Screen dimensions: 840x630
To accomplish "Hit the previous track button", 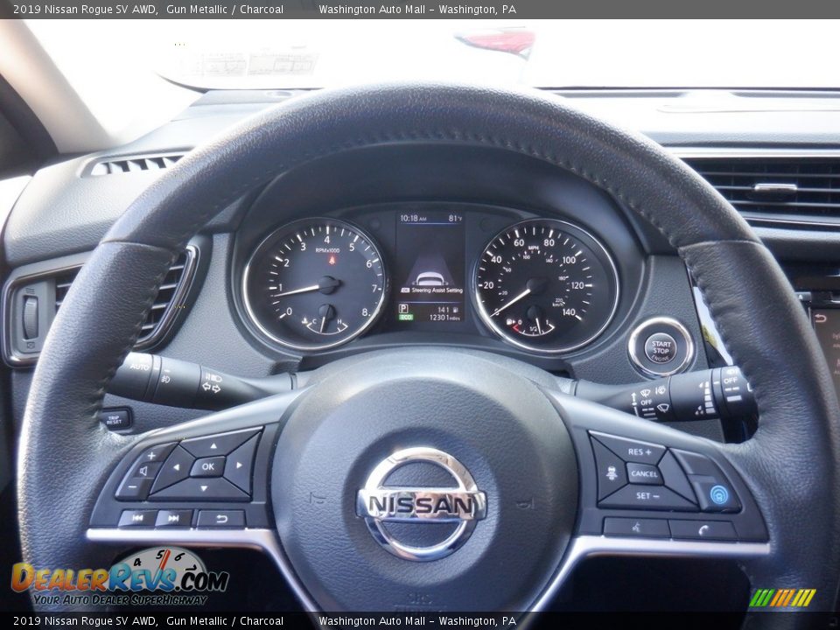I will pyautogui.click(x=137, y=518).
